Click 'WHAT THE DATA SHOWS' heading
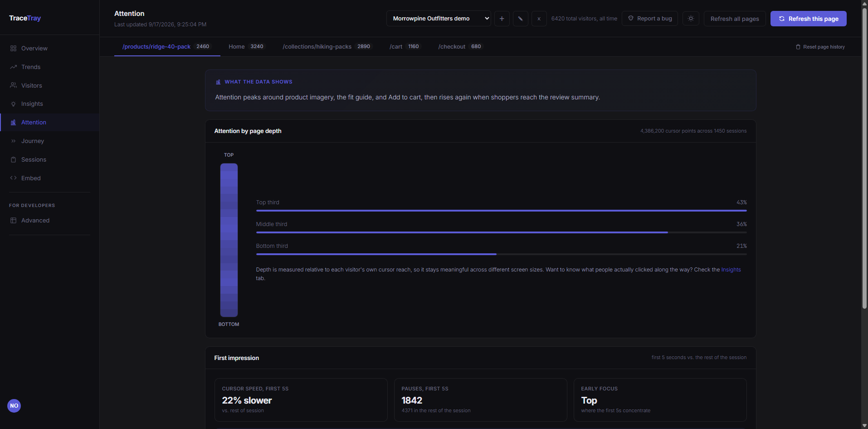 [258, 82]
